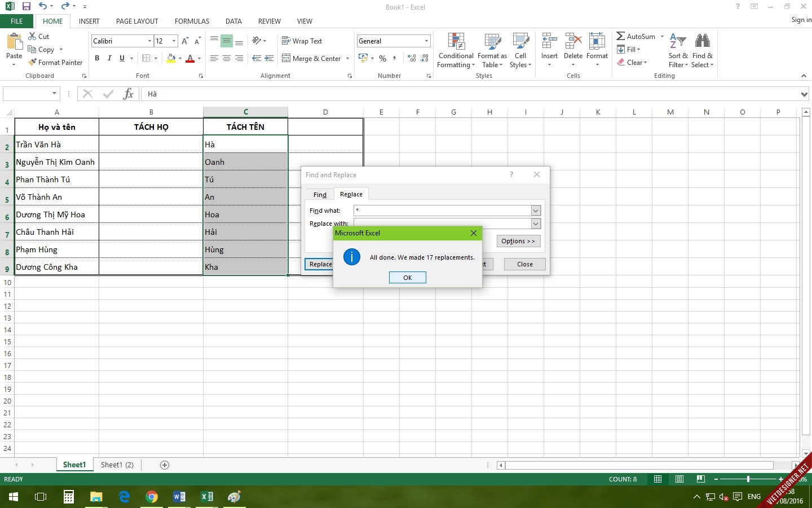Expand the Find what history dropdown
Viewport: 812px width, 508px height.
click(536, 211)
